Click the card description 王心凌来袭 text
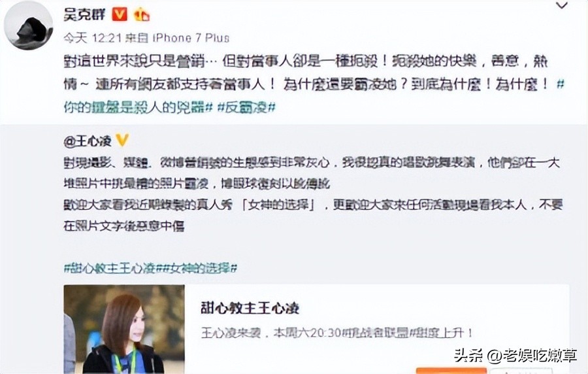 point(337,333)
